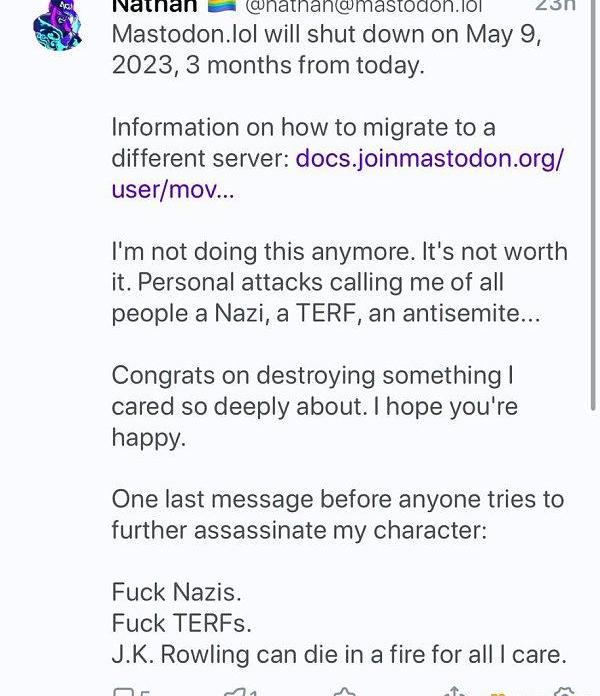
Task: Open the docs.joinmastodon.org link
Action: (x=430, y=158)
